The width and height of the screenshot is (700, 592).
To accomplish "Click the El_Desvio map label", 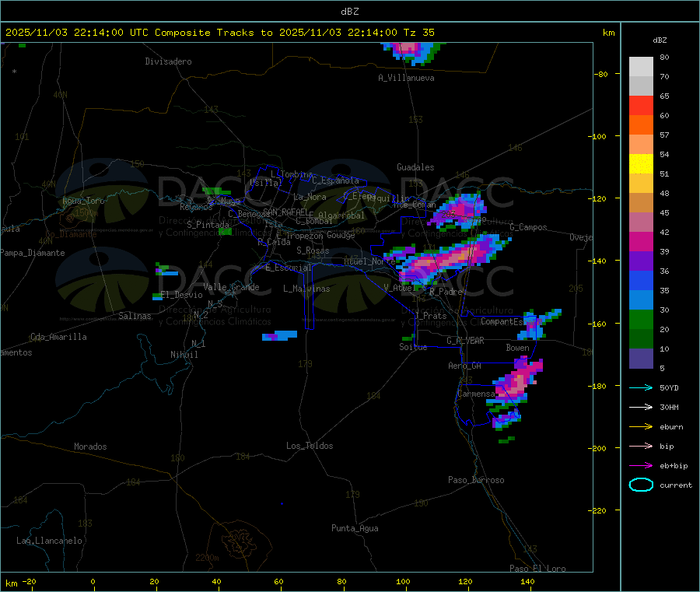I will [181, 295].
